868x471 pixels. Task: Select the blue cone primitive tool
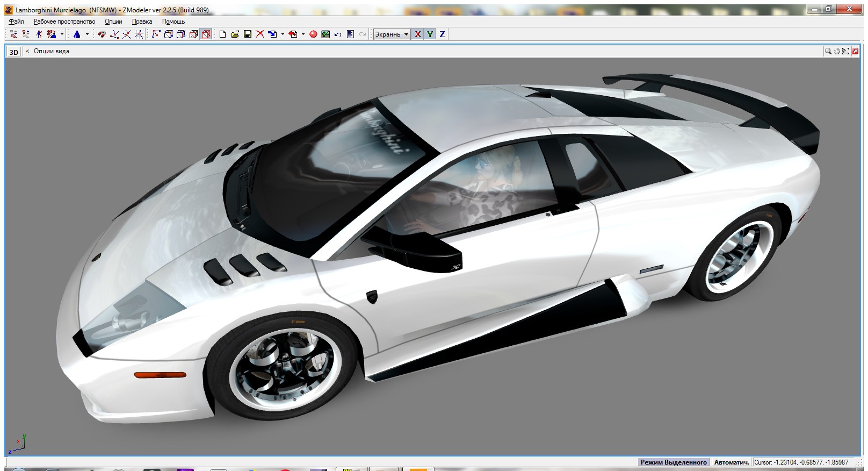(x=77, y=34)
